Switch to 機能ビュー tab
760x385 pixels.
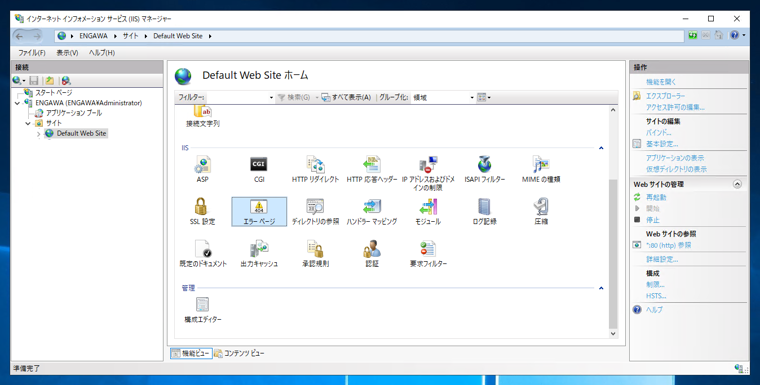(x=191, y=353)
